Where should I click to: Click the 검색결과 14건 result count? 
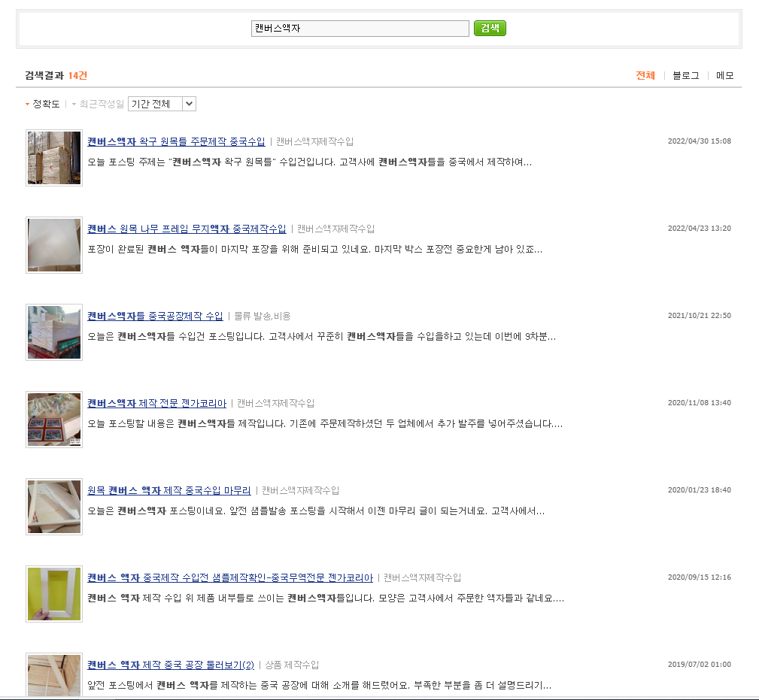click(56, 75)
